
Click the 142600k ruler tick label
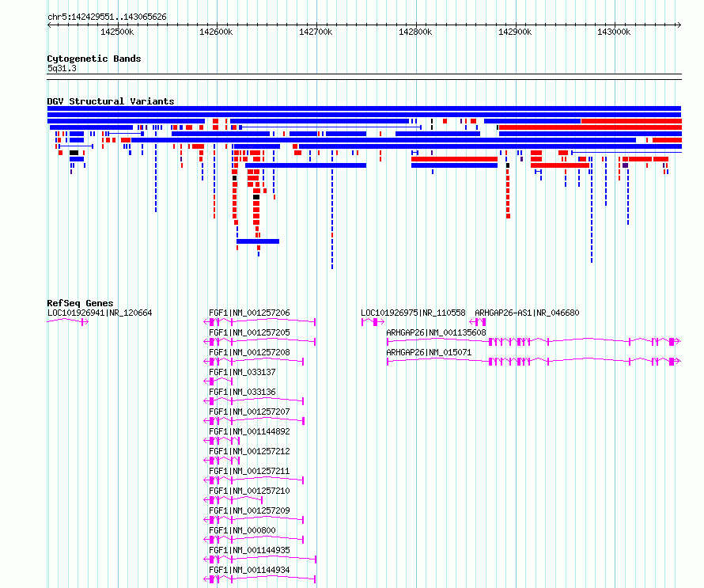coord(216,32)
